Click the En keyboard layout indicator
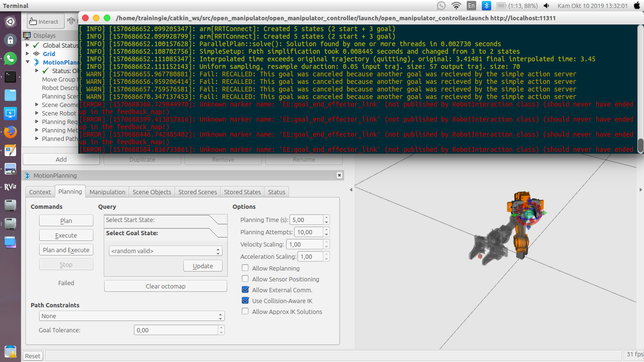 point(471,6)
